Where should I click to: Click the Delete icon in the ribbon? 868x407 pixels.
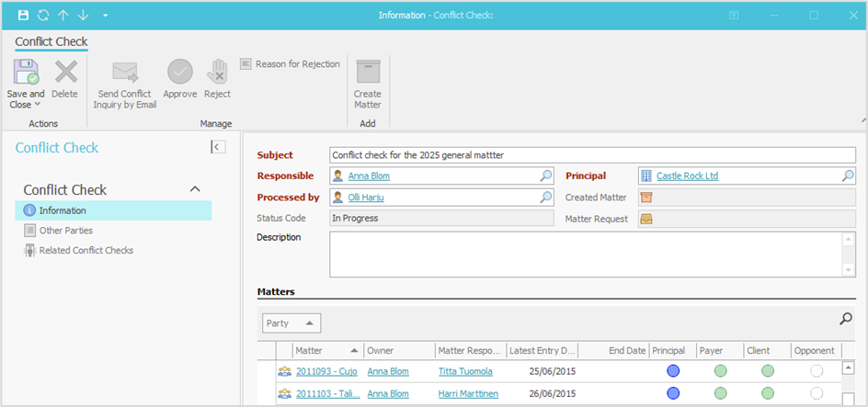point(65,73)
